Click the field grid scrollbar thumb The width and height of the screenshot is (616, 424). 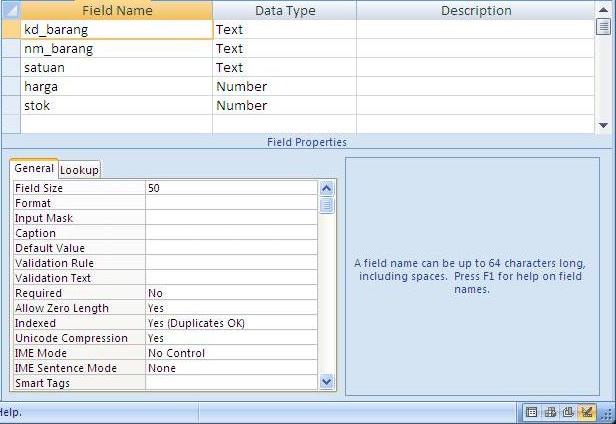tap(603, 27)
